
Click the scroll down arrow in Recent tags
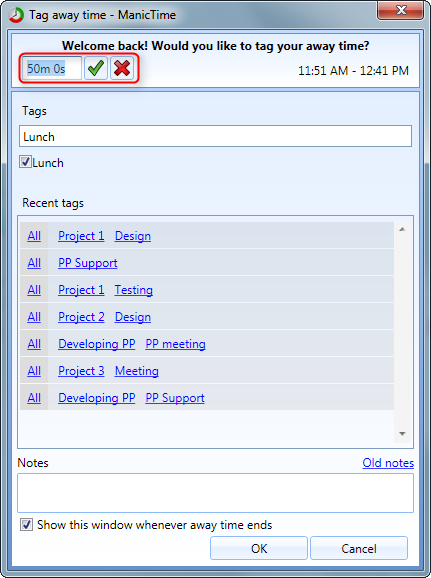click(402, 434)
